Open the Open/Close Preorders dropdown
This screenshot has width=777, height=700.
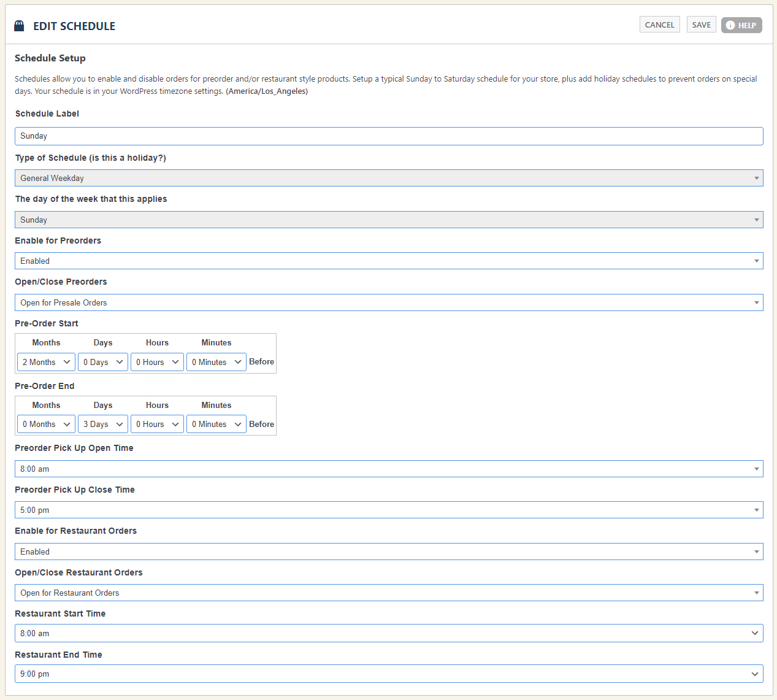click(389, 302)
